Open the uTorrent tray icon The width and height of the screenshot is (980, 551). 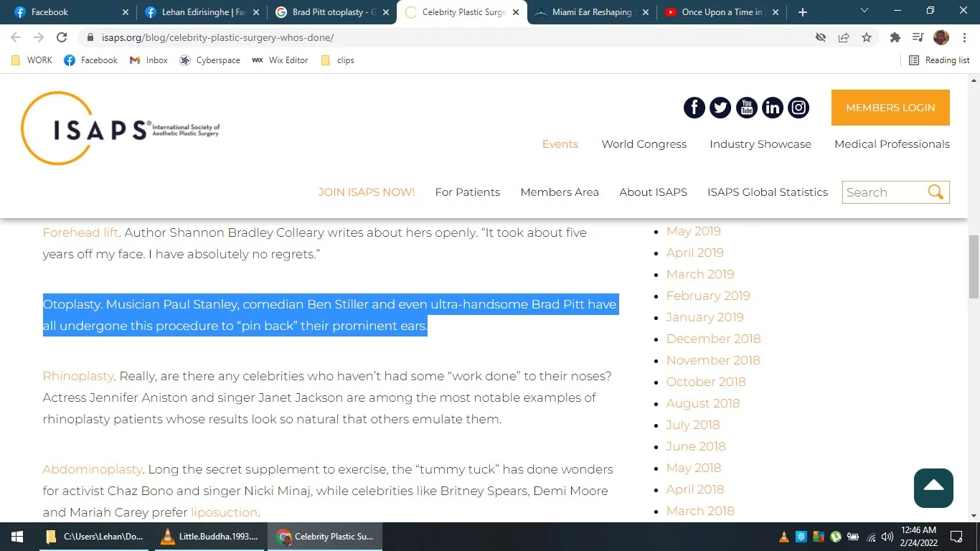tap(836, 537)
